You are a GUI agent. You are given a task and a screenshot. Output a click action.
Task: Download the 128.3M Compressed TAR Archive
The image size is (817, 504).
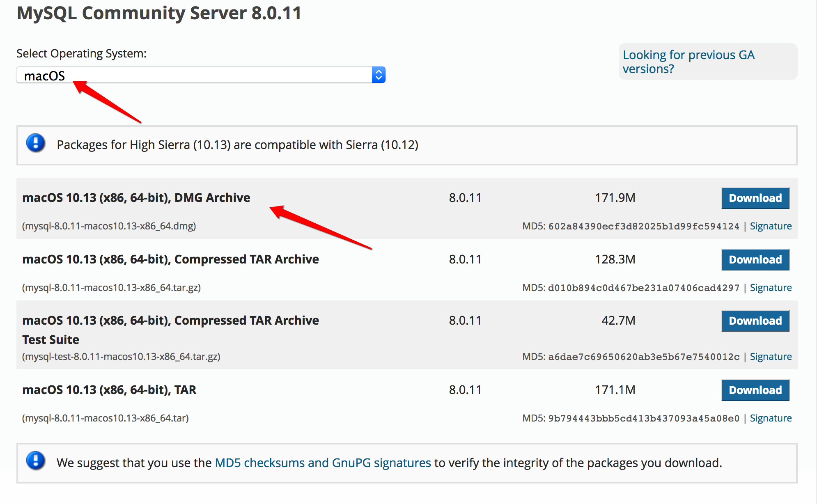(x=755, y=260)
